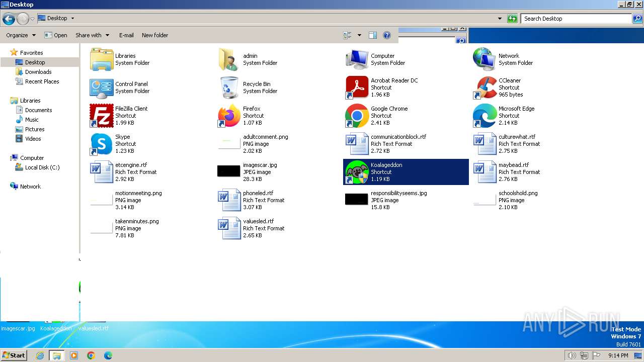The width and height of the screenshot is (644, 362).
Task: Select Libraries in the navigation pane
Action: (x=30, y=101)
